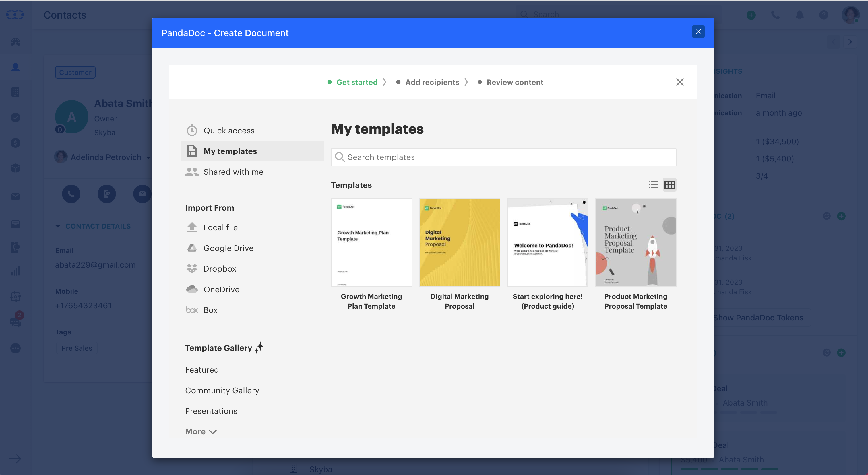Viewport: 868px width, 475px height.
Task: Import from Google Drive
Action: 228,248
